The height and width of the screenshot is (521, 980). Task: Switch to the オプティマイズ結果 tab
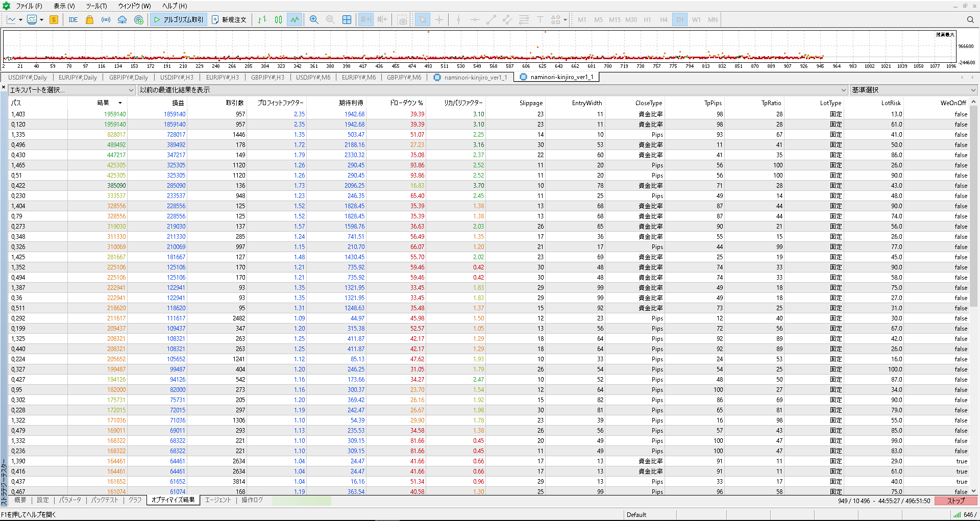coord(173,500)
